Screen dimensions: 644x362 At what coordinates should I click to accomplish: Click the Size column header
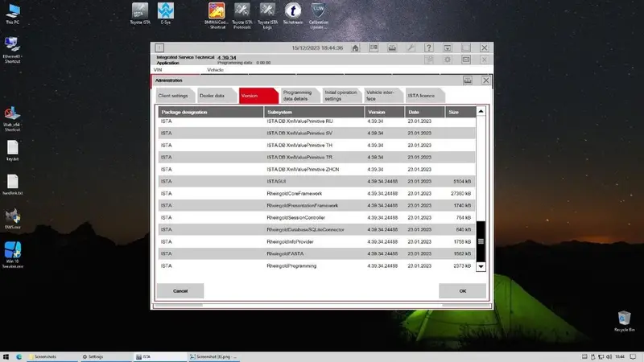coord(460,112)
